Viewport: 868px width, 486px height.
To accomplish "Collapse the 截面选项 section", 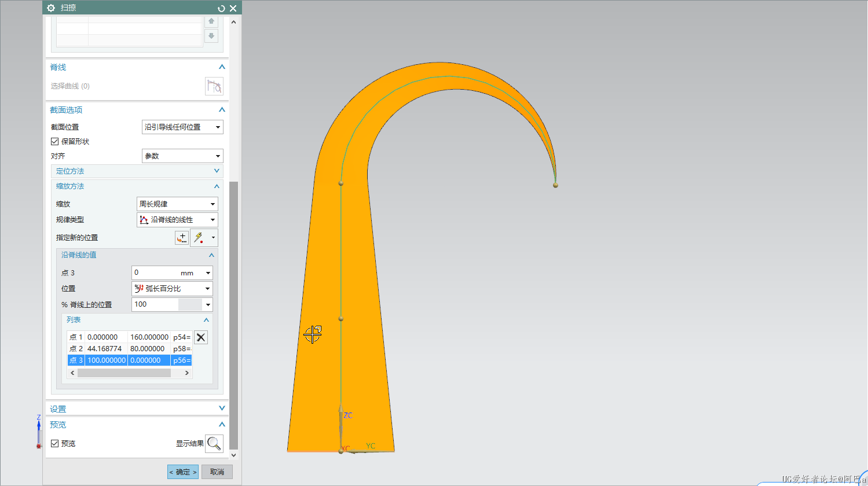I will [x=222, y=110].
